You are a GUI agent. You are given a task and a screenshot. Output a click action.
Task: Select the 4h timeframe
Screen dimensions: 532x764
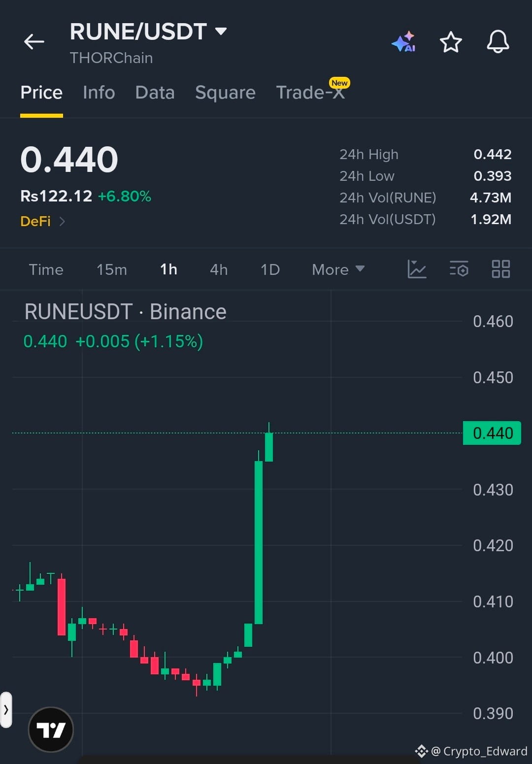(219, 269)
